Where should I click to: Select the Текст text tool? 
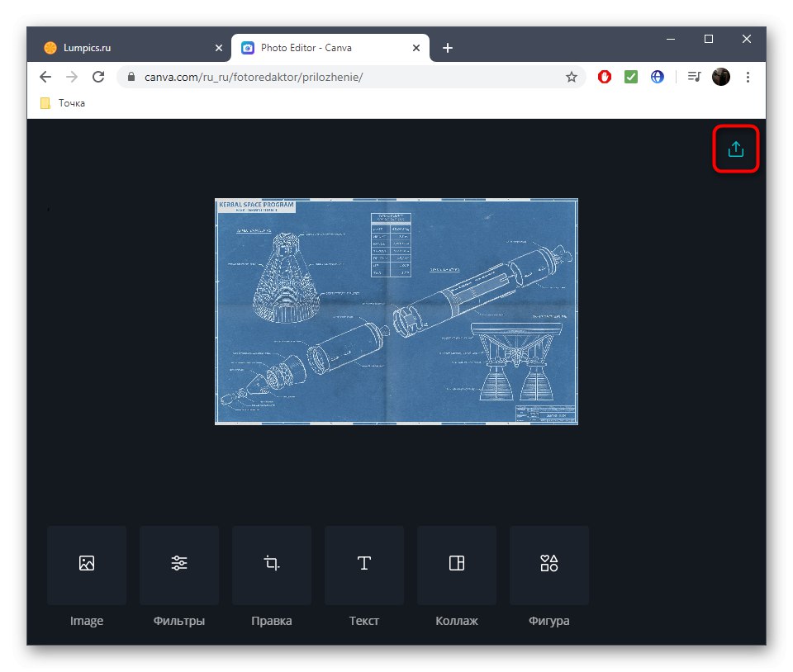pyautogui.click(x=364, y=566)
